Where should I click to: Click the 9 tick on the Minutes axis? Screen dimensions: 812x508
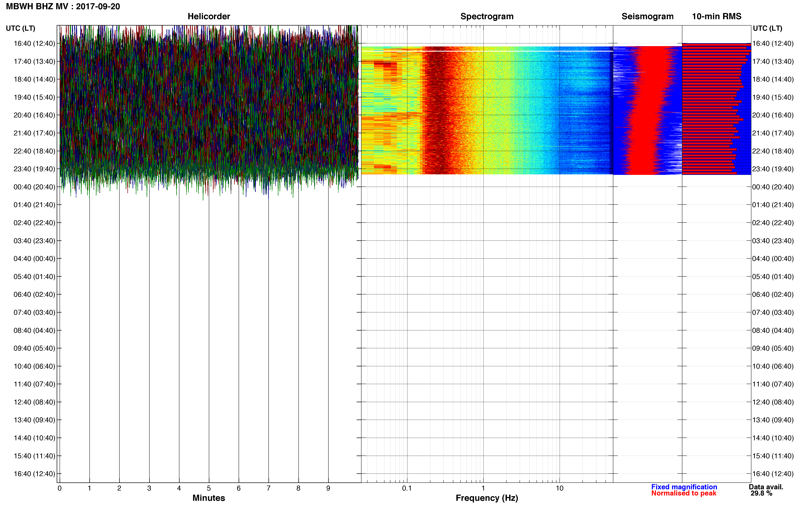click(x=328, y=488)
